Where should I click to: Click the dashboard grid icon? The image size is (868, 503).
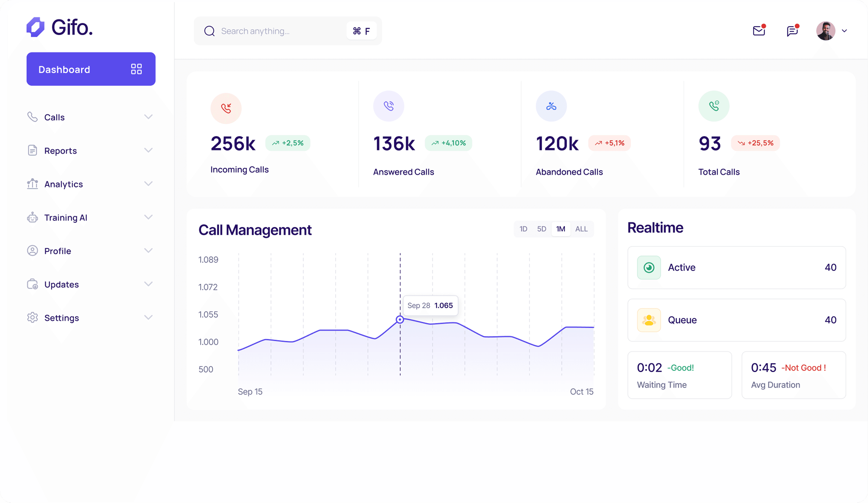(136, 69)
